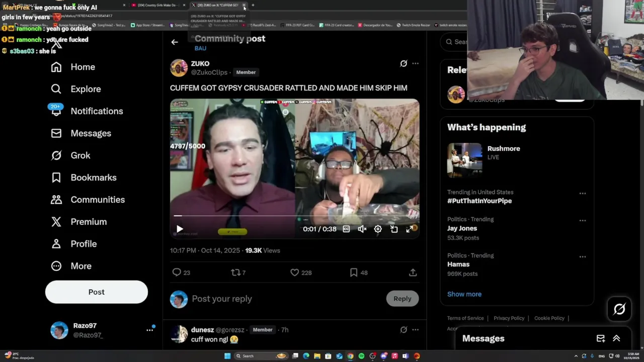Open more options on ZUKO's post
The height and width of the screenshot is (362, 644).
click(x=415, y=63)
